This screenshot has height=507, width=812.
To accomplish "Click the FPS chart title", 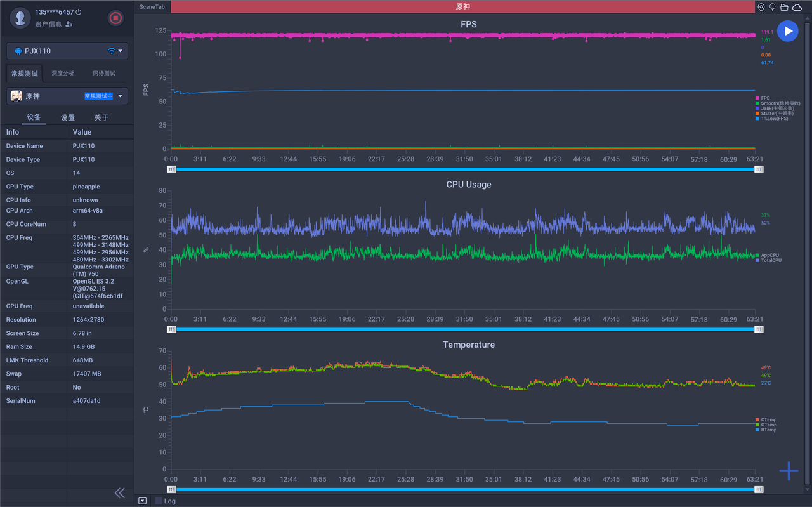I will click(469, 24).
